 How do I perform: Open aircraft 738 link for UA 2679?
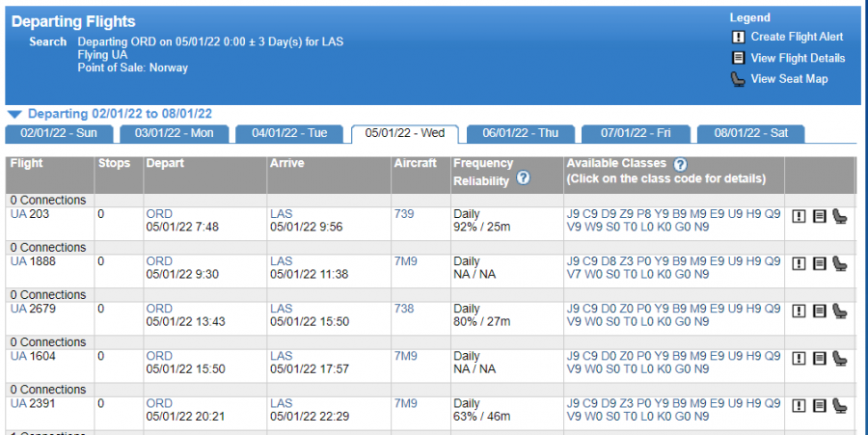click(404, 309)
